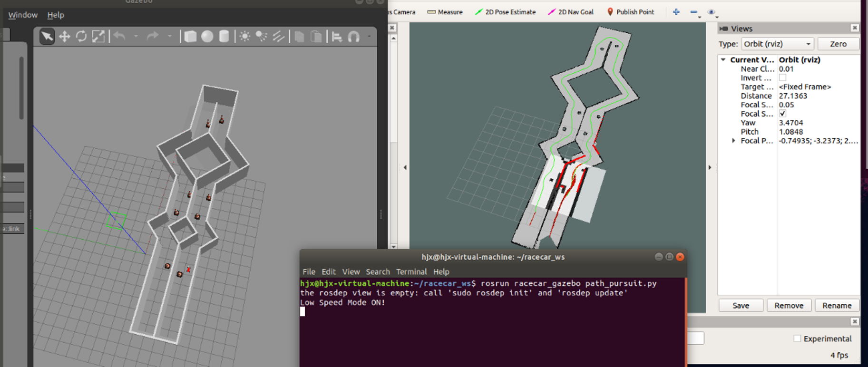Select the Measure tool in RViz
The width and height of the screenshot is (868, 367).
click(445, 12)
